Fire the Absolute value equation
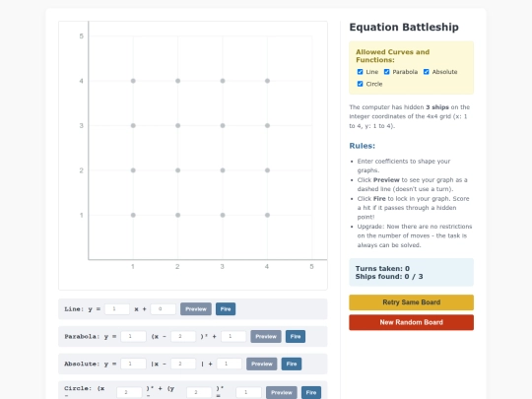This screenshot has height=399, width=532. coord(292,364)
